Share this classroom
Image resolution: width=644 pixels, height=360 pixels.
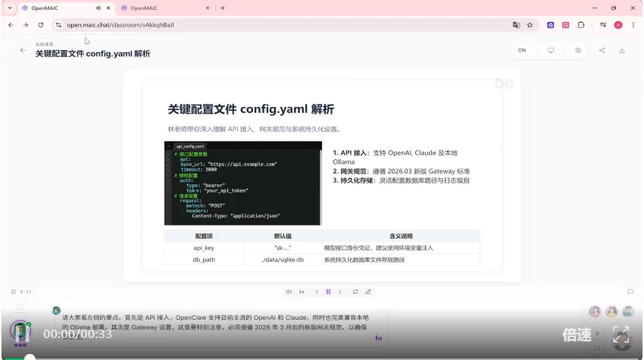[x=602, y=50]
